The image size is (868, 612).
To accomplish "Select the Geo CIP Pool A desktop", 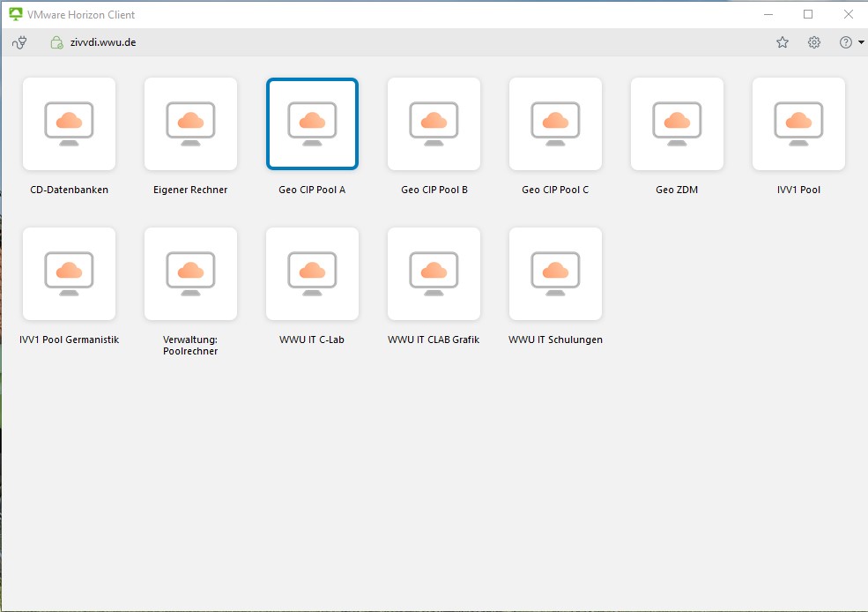I will 312,123.
